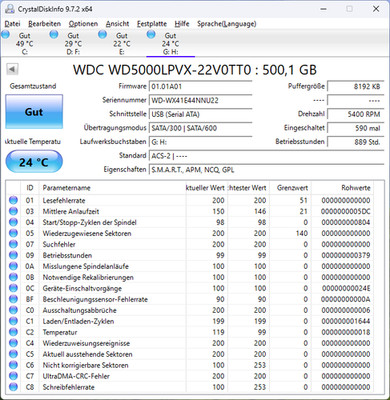The image size is (390, 400).
Task: Click the status dot for Ausschaltungsabbrüche
Action: coord(13,310)
